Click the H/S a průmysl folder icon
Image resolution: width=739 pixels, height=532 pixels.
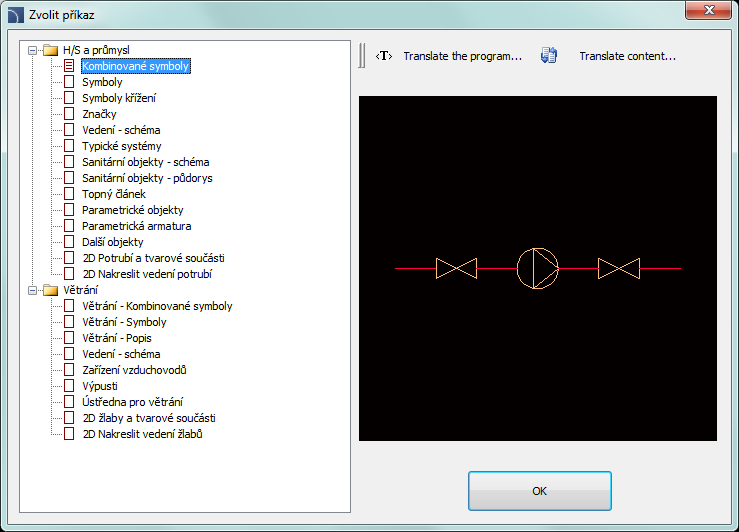tap(50, 50)
